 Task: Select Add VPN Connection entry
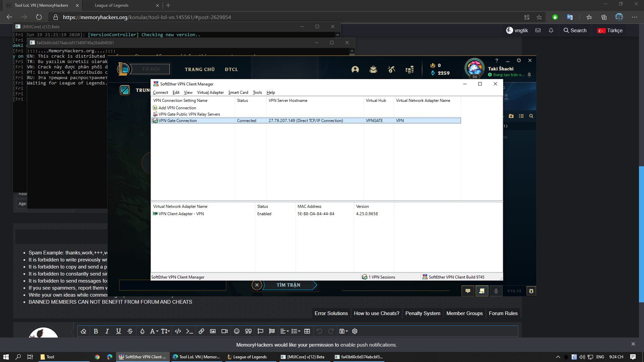coord(174,108)
